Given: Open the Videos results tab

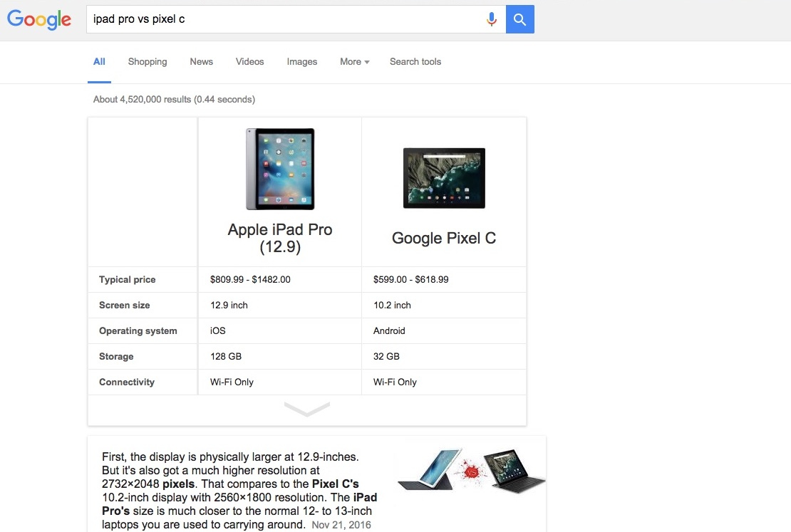Looking at the screenshot, I should [x=249, y=62].
